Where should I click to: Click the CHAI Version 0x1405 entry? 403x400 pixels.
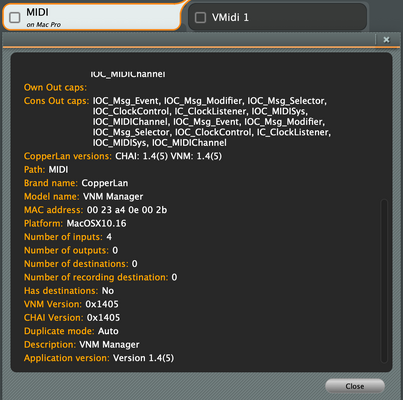point(72,318)
